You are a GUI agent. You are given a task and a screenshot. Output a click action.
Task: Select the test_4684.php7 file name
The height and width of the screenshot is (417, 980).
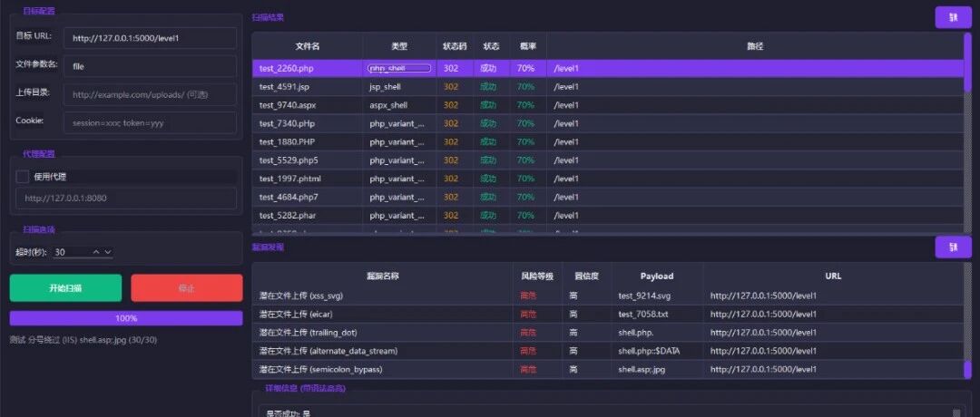[x=289, y=198]
